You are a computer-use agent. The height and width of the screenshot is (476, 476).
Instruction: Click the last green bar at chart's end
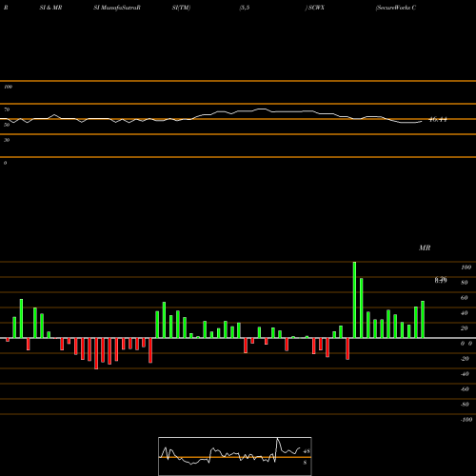[x=423, y=319]
